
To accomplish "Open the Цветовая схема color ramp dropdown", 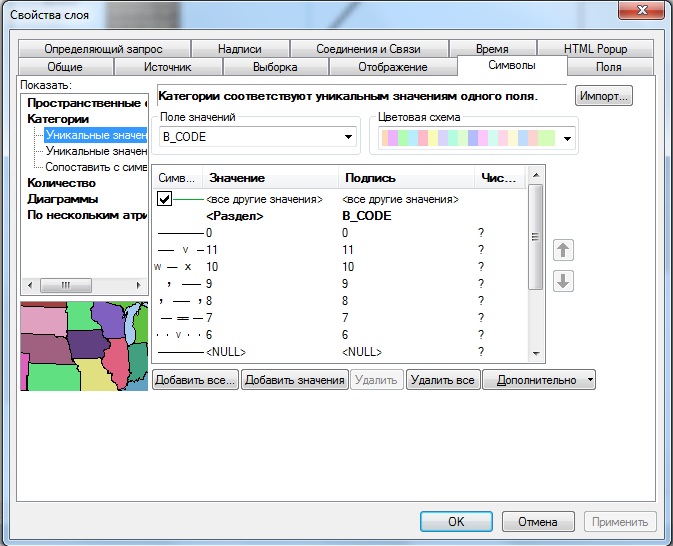I will [567, 139].
